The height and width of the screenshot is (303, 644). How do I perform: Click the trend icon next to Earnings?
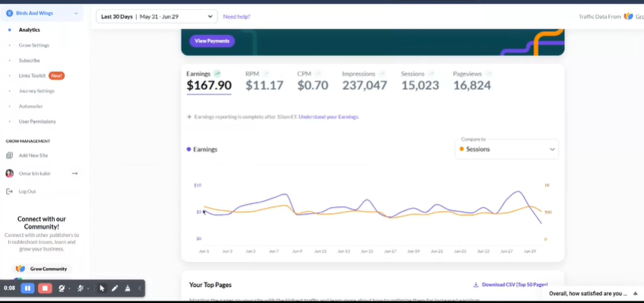click(217, 74)
